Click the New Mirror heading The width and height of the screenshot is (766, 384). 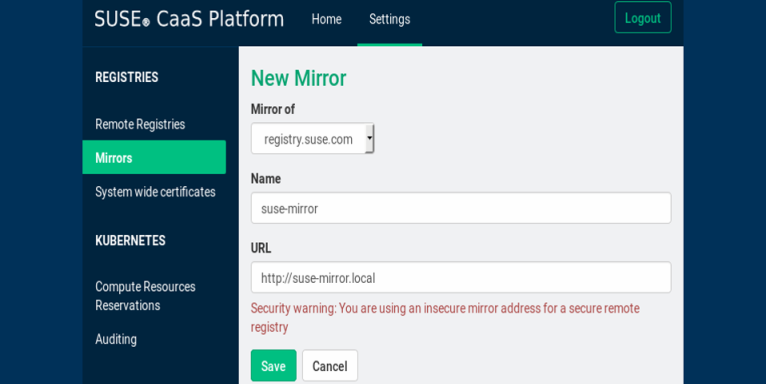coord(298,78)
